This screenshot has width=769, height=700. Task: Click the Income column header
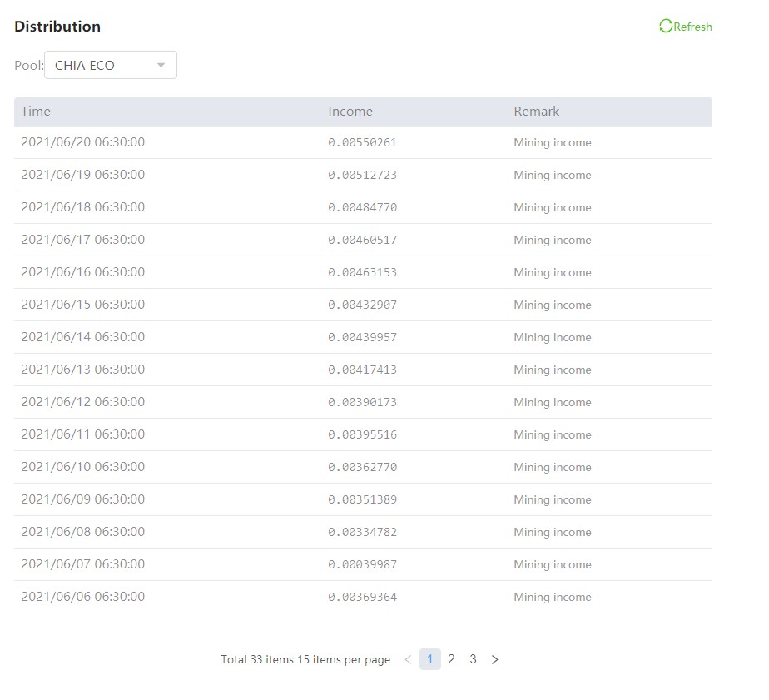[x=350, y=112]
